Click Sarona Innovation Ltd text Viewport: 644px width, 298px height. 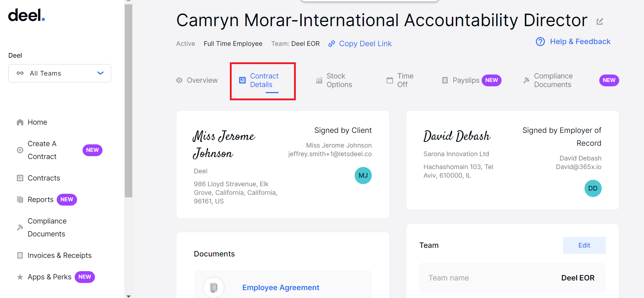point(456,154)
